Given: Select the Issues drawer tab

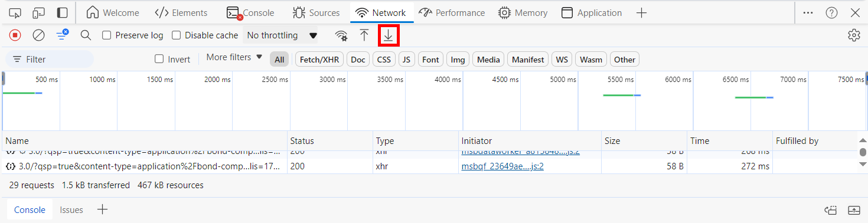Looking at the screenshot, I should pos(71,209).
